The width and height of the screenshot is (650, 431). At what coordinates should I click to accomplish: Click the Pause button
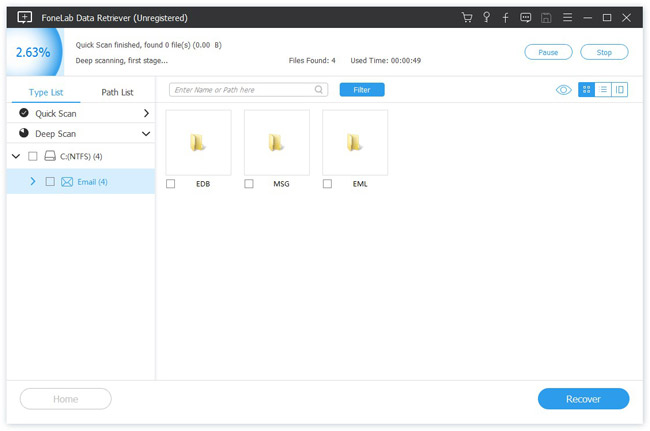[x=548, y=52]
